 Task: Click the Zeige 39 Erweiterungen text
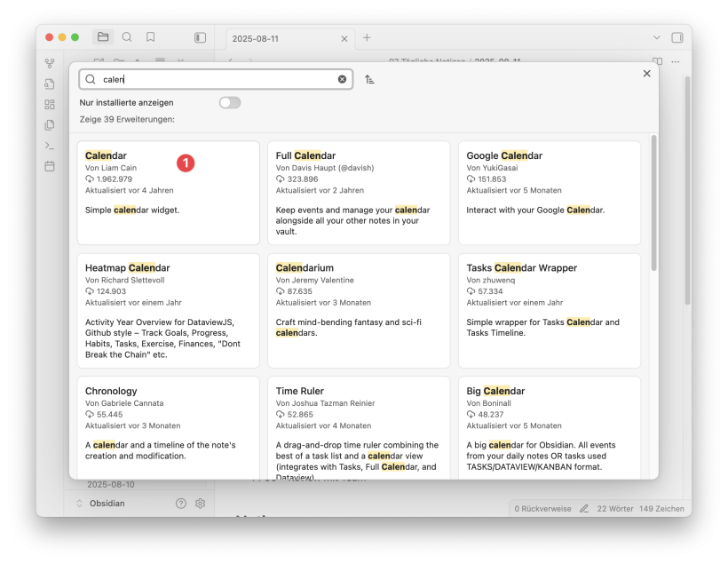tap(127, 119)
